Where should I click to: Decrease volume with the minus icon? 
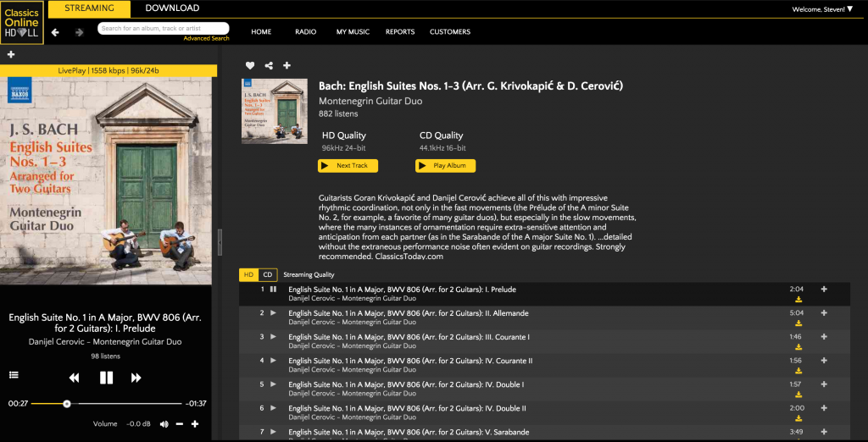pyautogui.click(x=180, y=423)
